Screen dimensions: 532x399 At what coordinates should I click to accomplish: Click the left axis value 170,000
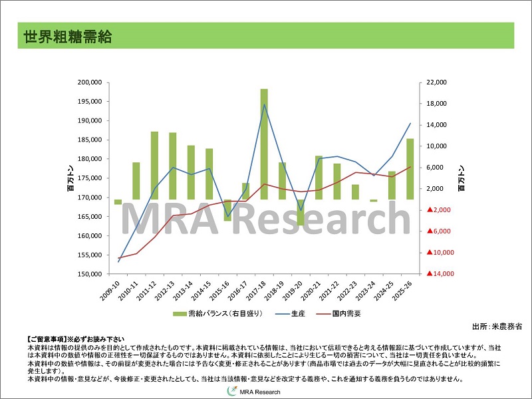coord(90,198)
